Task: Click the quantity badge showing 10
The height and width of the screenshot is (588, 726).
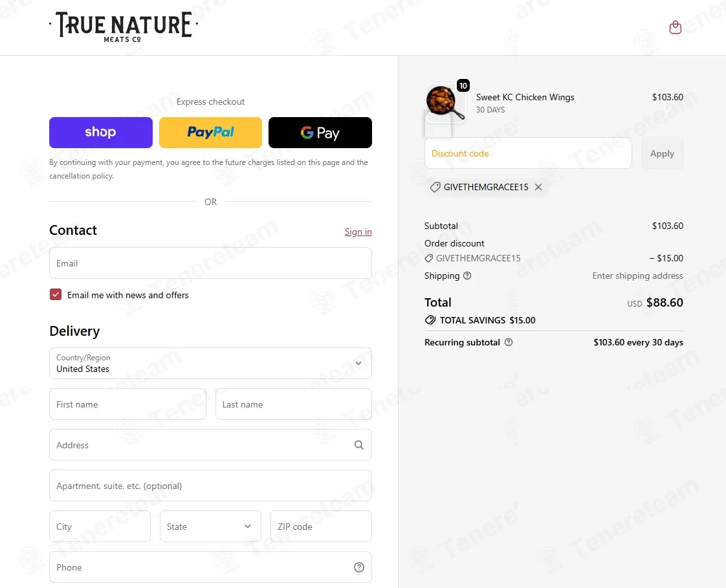Action: pyautogui.click(x=463, y=85)
